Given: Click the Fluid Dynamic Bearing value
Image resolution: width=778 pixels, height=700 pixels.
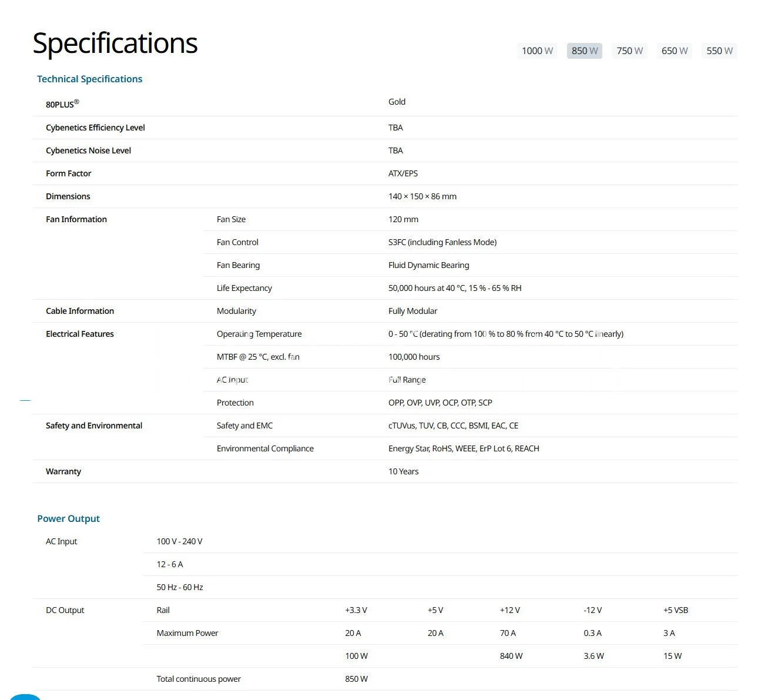Looking at the screenshot, I should tap(428, 265).
